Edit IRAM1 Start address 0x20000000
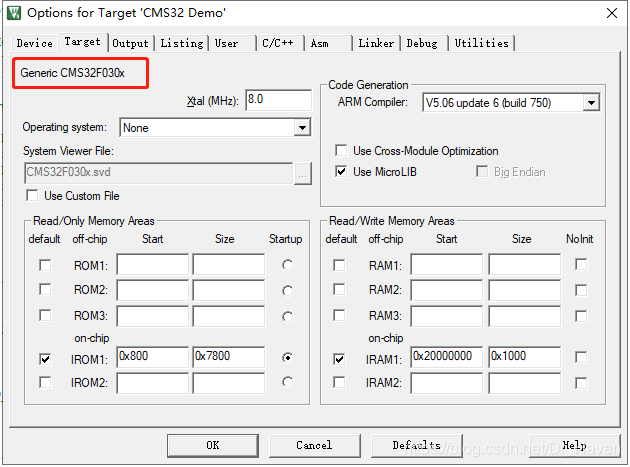The height and width of the screenshot is (467, 630). (x=446, y=357)
